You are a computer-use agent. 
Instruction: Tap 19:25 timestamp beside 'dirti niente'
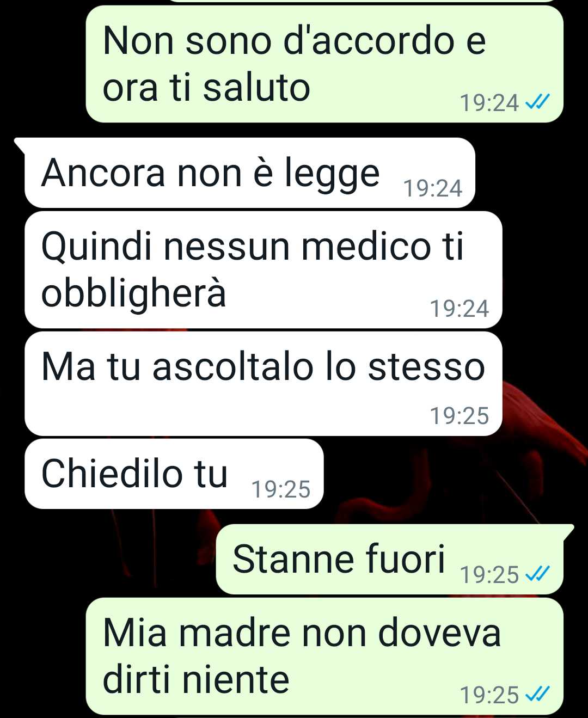tap(489, 695)
